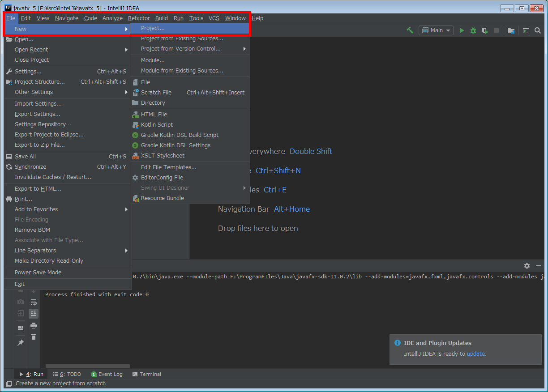Expand Add to Favorites submenu
Screen dimensions: 548x392
pyautogui.click(x=68, y=209)
